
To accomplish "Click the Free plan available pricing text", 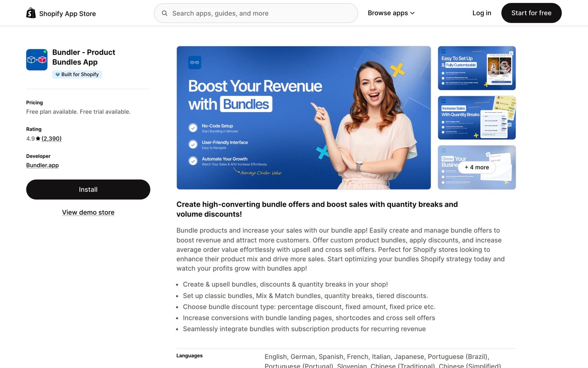I will (78, 112).
